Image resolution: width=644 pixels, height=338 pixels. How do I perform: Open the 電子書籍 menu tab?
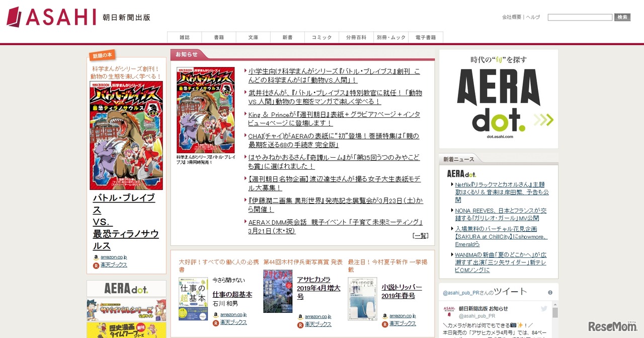[x=426, y=37]
